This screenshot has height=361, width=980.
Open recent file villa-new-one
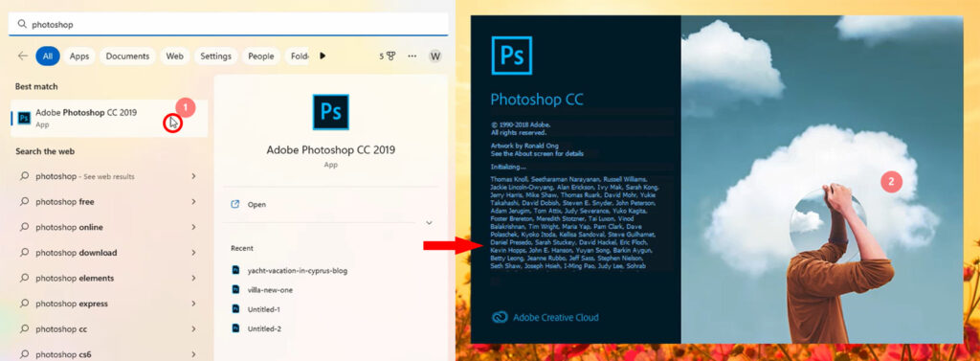pyautogui.click(x=270, y=290)
